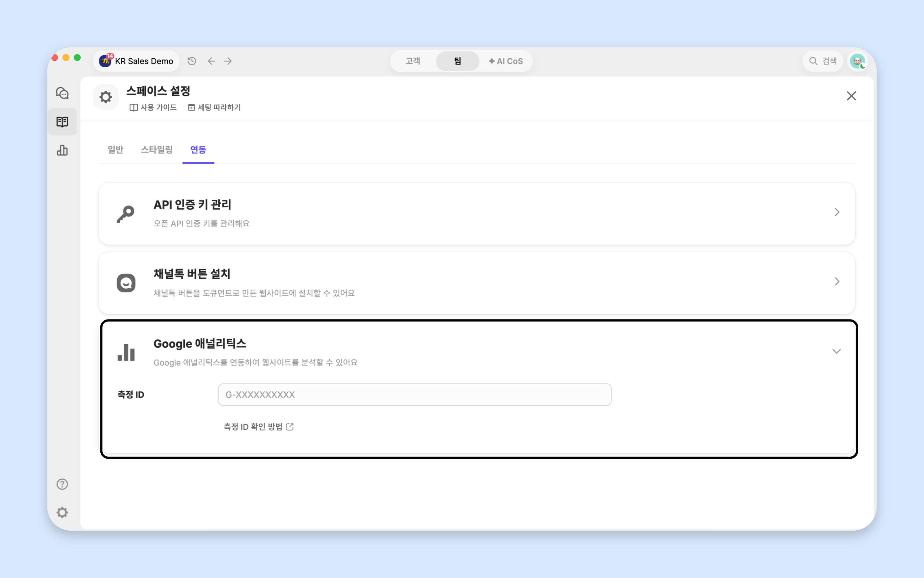924x578 pixels.
Task: Click the 측정 ID label
Action: pyautogui.click(x=131, y=394)
